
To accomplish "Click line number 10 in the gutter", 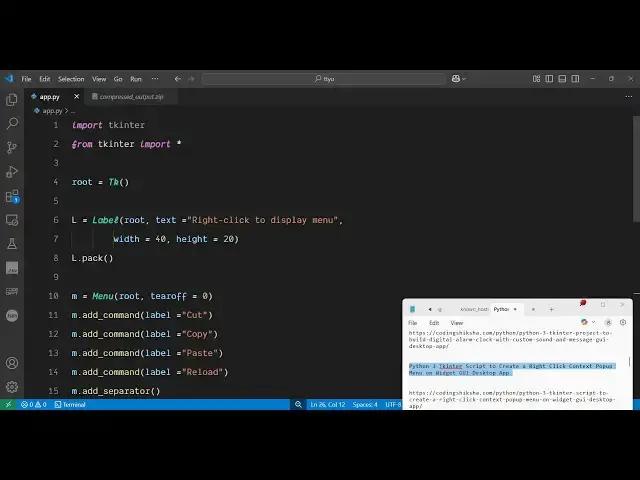I will [x=53, y=296].
